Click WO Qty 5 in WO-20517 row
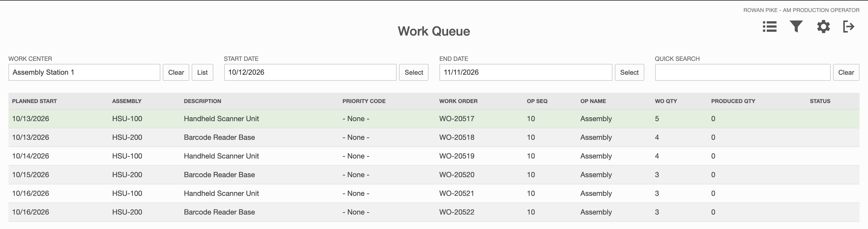Screen dimensions: 868x229 pos(657,118)
